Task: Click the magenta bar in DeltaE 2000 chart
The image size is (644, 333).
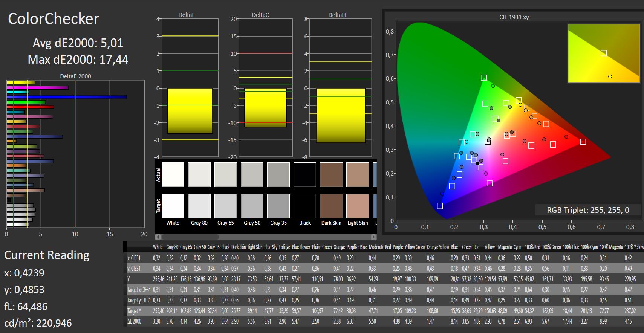Action: [x=37, y=87]
